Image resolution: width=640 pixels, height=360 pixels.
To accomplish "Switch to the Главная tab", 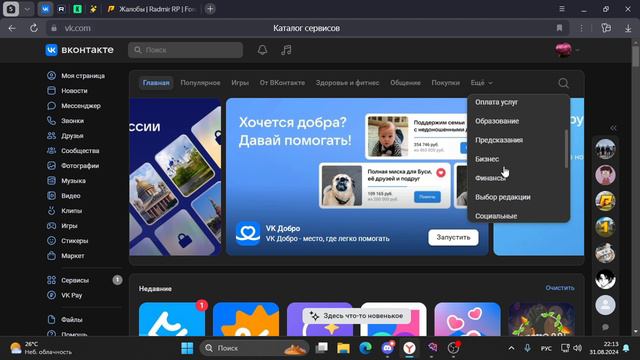I will click(156, 83).
